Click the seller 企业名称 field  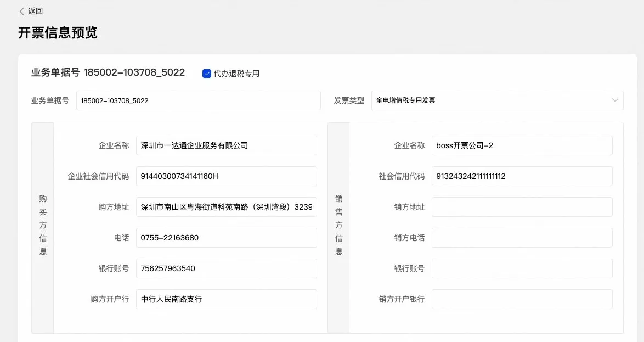(x=522, y=145)
